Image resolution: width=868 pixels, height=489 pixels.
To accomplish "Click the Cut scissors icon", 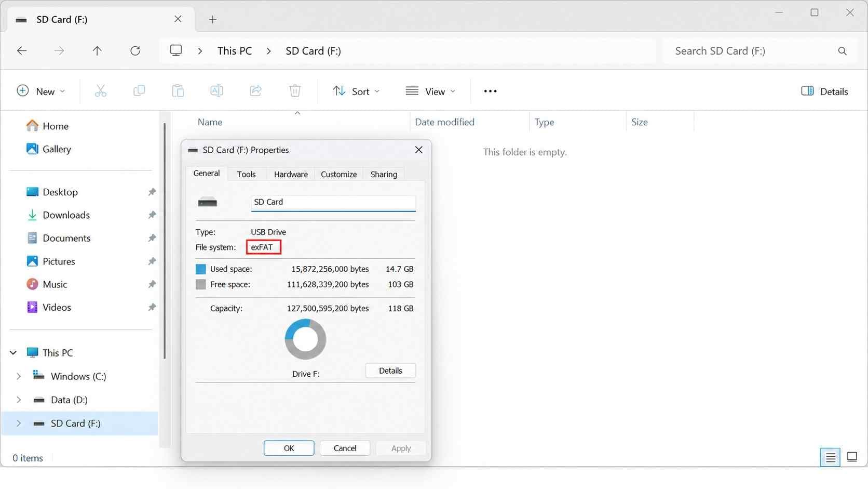I will click(100, 91).
